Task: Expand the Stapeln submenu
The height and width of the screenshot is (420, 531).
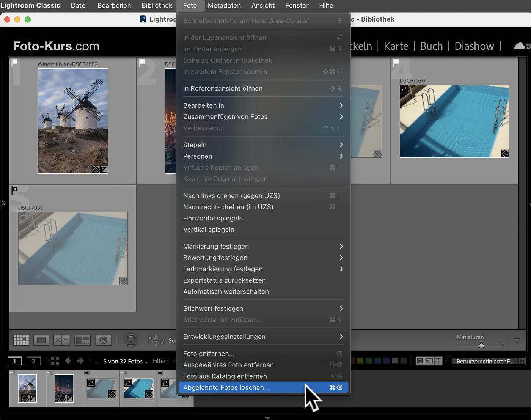Action: 263,145
